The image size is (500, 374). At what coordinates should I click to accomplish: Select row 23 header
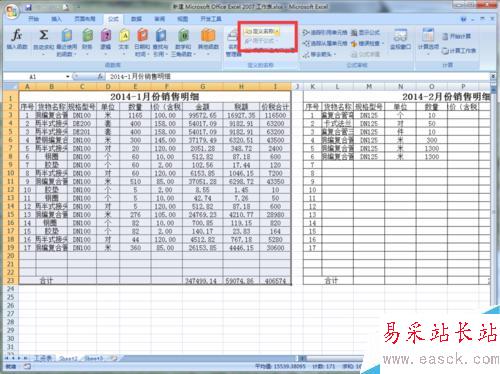click(x=11, y=281)
